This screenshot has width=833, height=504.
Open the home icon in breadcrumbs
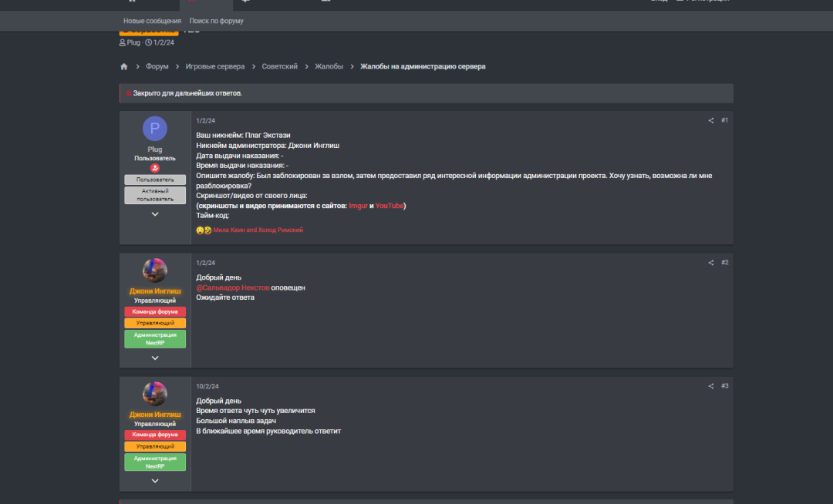[123, 67]
